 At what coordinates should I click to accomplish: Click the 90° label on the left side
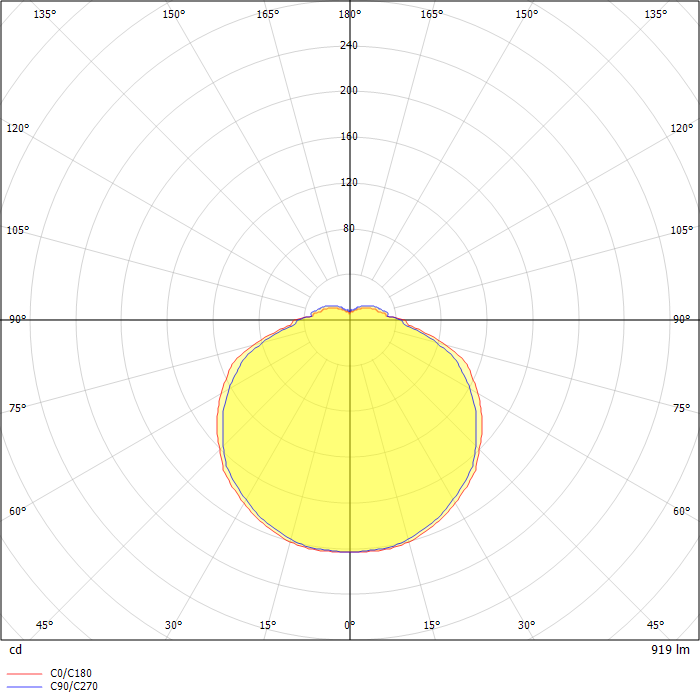point(17,320)
